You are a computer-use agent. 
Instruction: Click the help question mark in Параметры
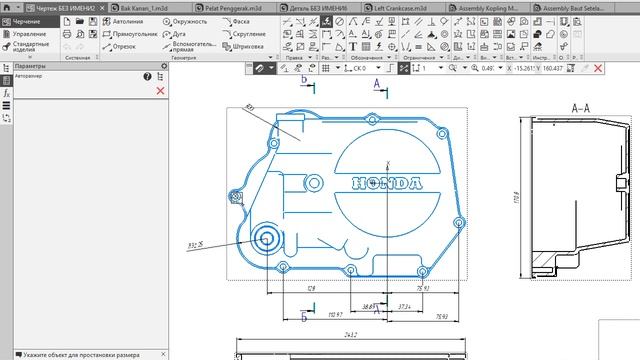(x=147, y=77)
